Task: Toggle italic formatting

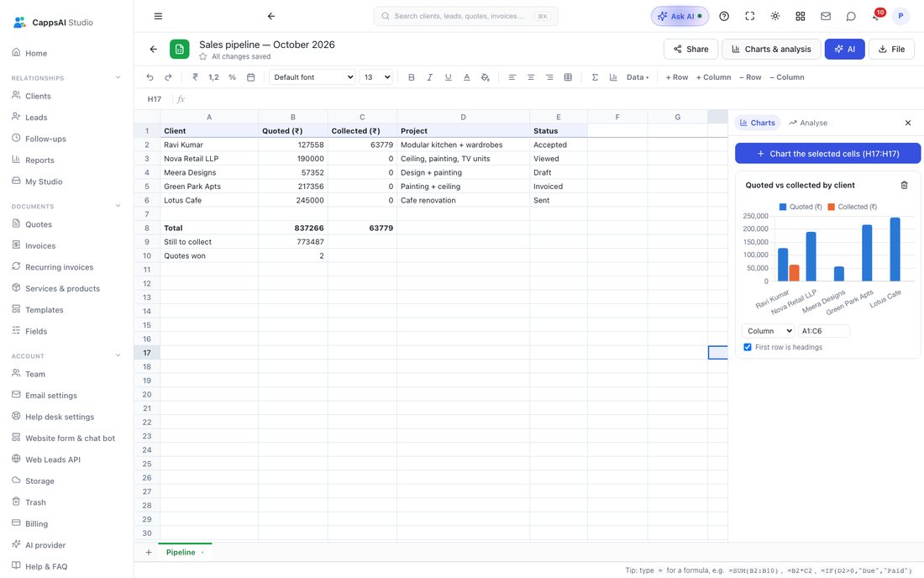Action: 429,77
